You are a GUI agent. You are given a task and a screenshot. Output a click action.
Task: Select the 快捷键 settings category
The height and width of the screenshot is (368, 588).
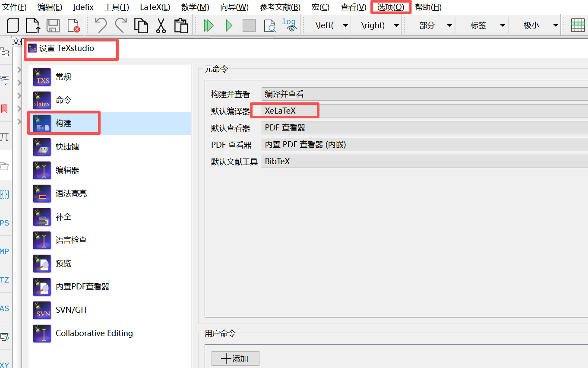click(110, 147)
